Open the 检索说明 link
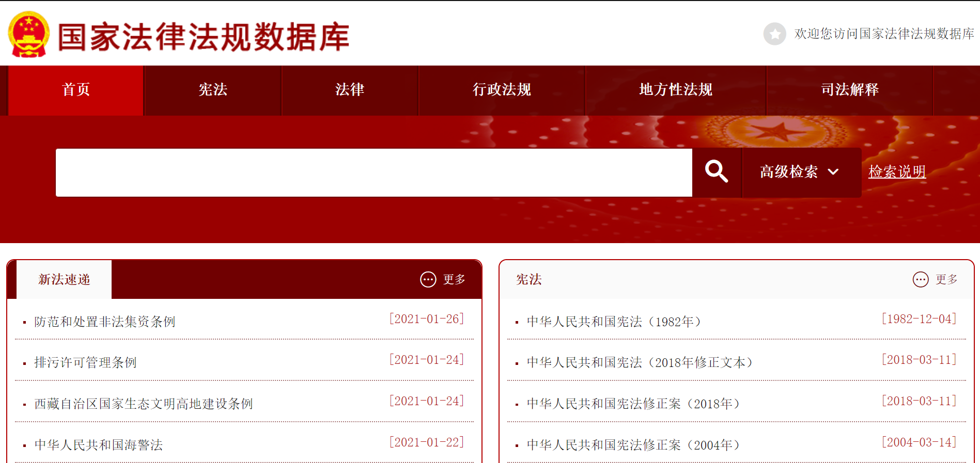The width and height of the screenshot is (980, 463). [x=897, y=171]
